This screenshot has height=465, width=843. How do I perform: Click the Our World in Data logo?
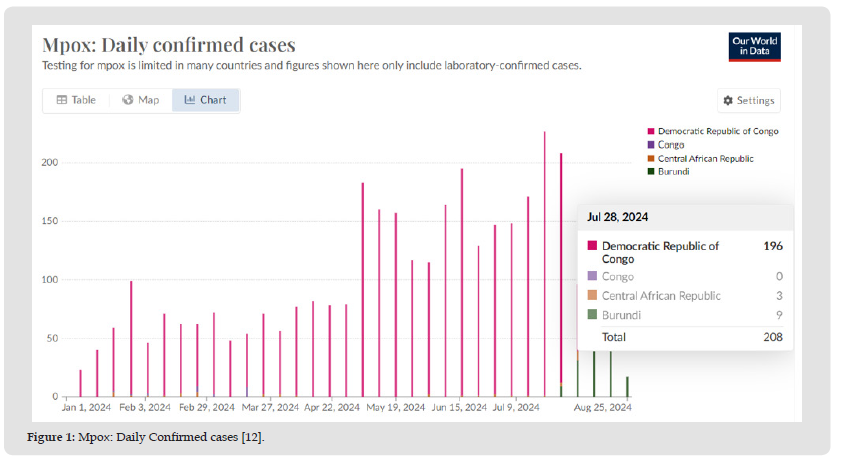754,47
